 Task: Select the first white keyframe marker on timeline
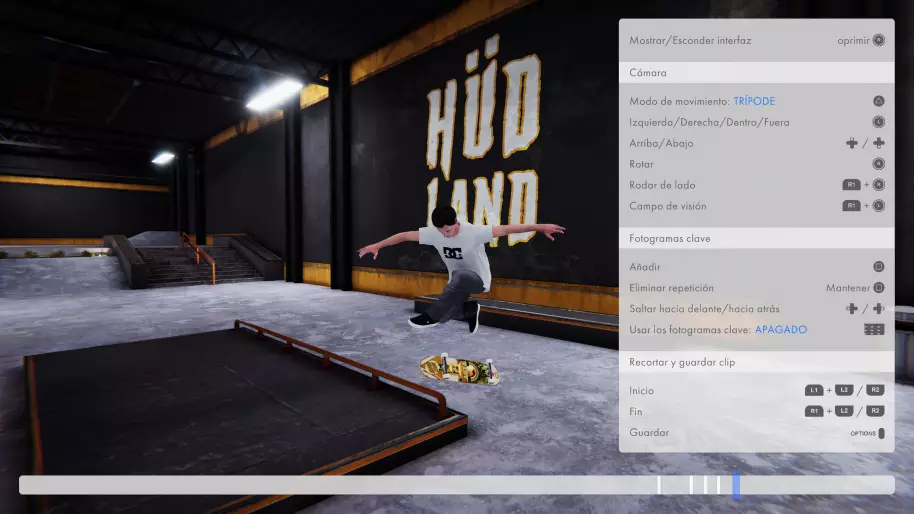(x=659, y=485)
